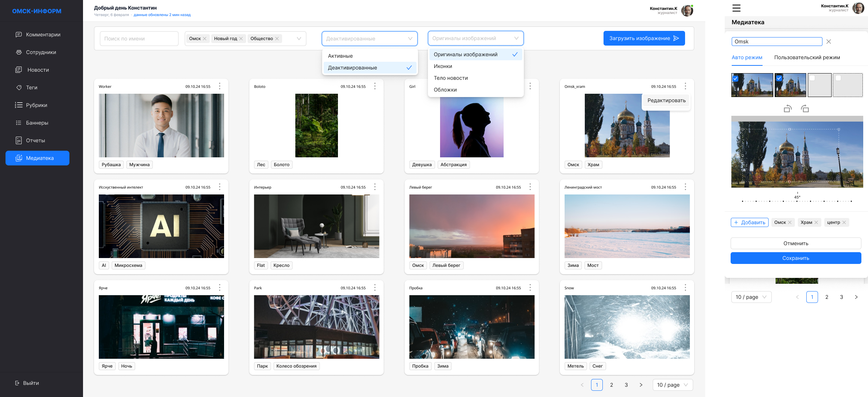Uncheck the first cathedral thumbnail checkbox
The height and width of the screenshot is (397, 868).
click(735, 78)
